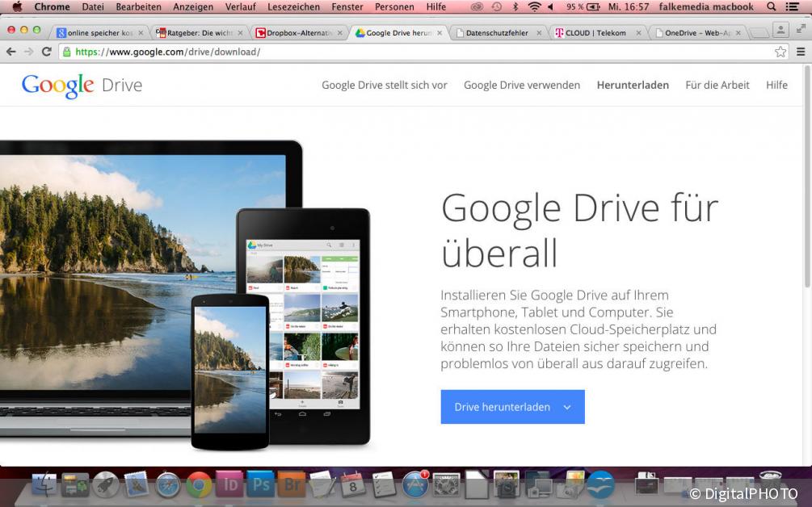The image size is (812, 507).
Task: Click the URL address field
Action: point(404,52)
